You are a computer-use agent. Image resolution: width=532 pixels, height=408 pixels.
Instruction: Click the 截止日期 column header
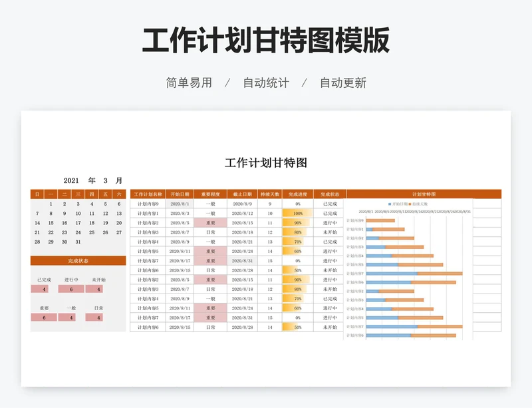[242, 194]
